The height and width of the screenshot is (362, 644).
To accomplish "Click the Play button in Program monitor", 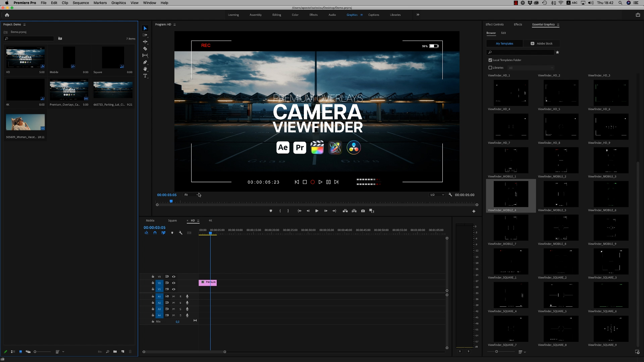I will [x=317, y=211].
